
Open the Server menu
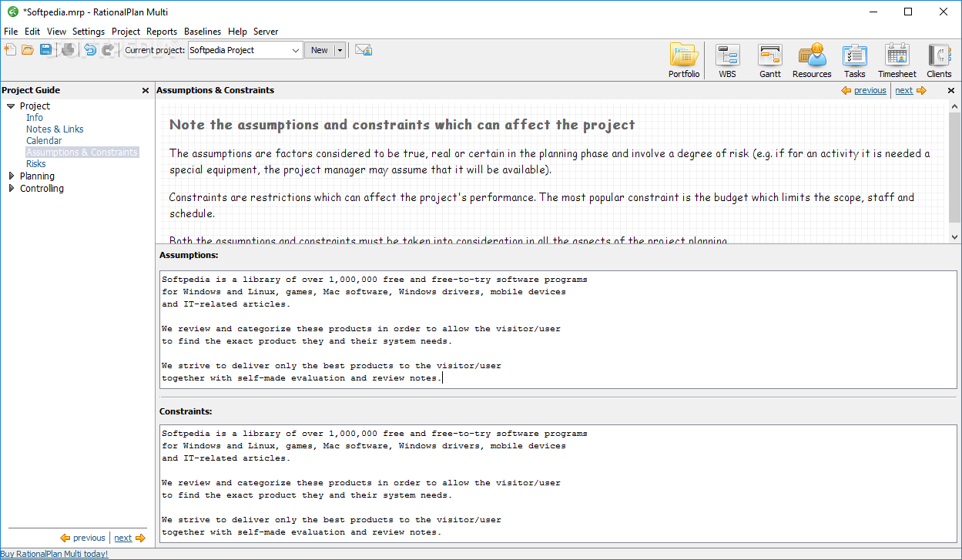pos(266,32)
